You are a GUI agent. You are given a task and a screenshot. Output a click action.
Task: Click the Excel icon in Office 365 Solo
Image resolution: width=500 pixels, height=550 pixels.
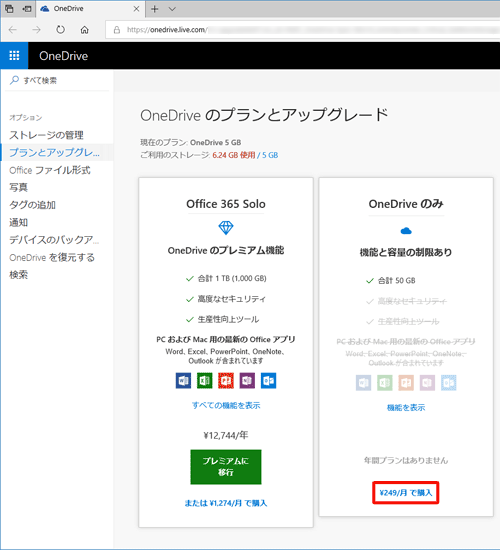click(x=205, y=381)
